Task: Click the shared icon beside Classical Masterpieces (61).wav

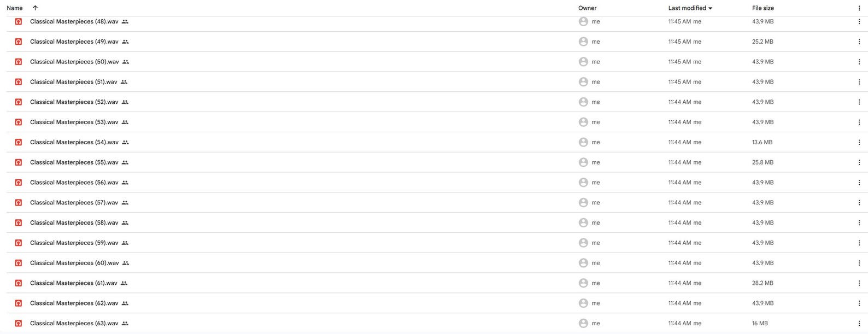Action: pos(124,283)
